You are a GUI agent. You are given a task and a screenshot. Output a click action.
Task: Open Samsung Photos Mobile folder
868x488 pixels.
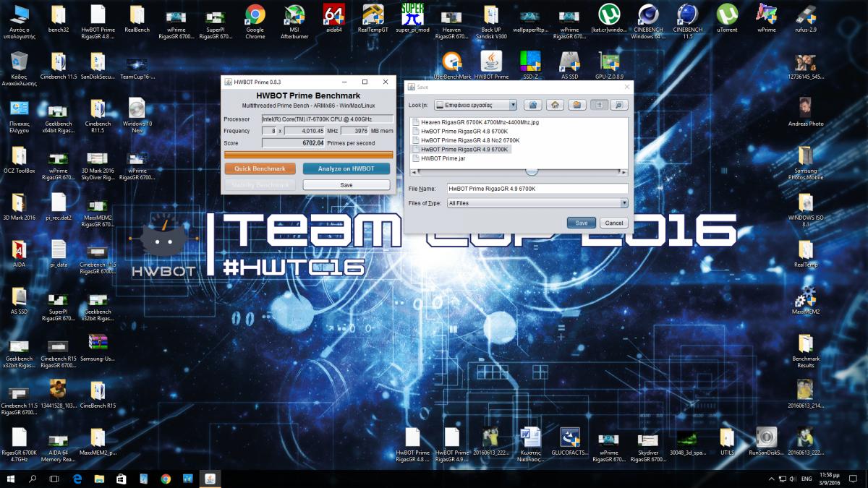[x=806, y=163]
